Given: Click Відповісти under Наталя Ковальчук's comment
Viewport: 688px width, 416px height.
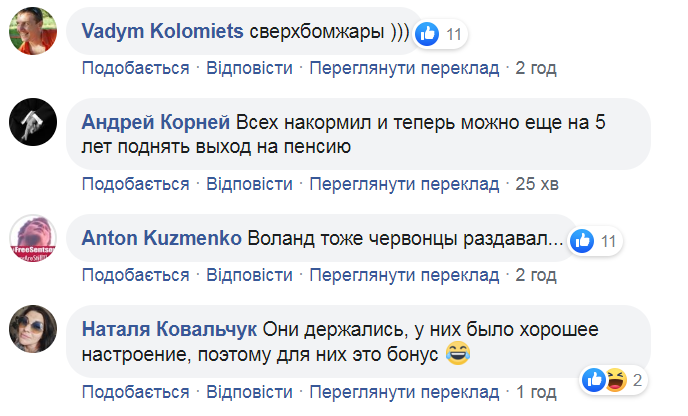Looking at the screenshot, I should pyautogui.click(x=249, y=391).
